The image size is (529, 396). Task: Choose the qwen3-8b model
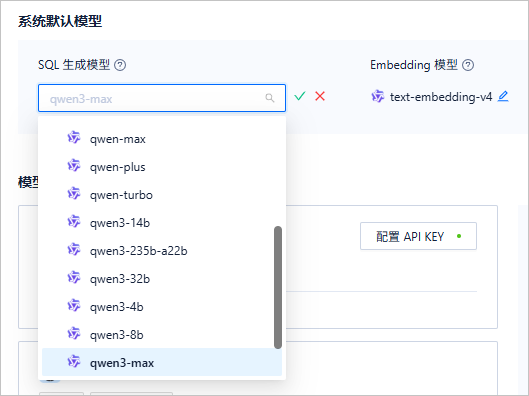coord(162,335)
